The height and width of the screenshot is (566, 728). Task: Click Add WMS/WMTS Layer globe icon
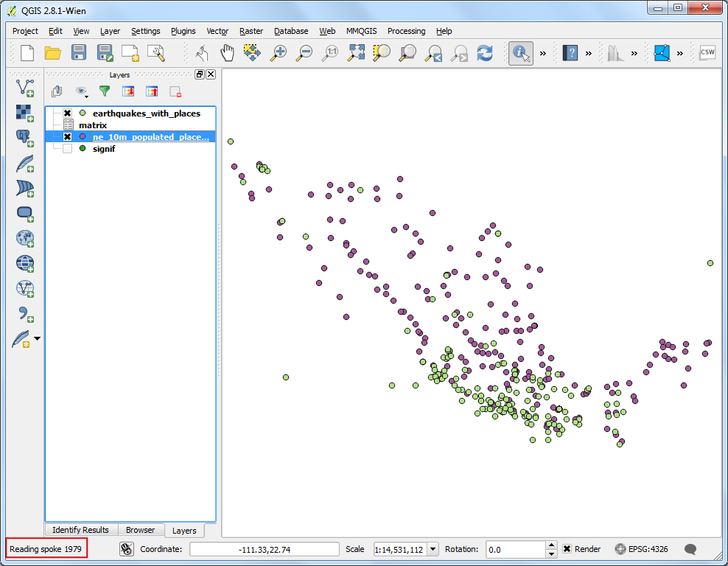click(24, 239)
